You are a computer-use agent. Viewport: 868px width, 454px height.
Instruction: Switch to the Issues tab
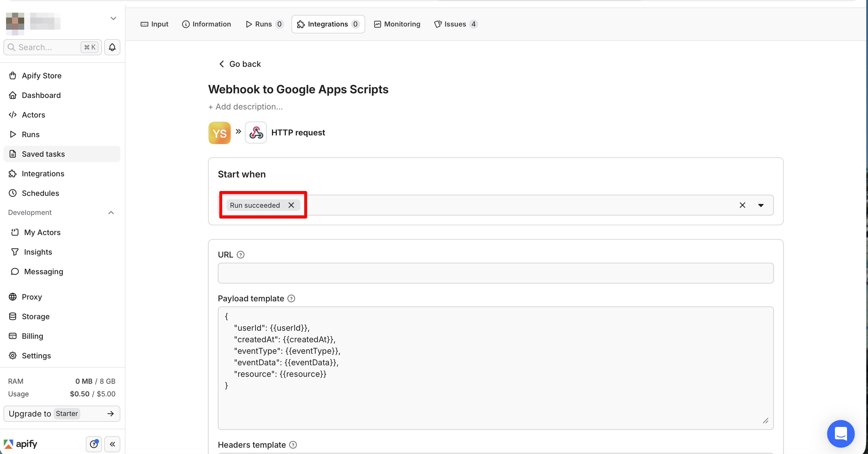click(x=456, y=24)
